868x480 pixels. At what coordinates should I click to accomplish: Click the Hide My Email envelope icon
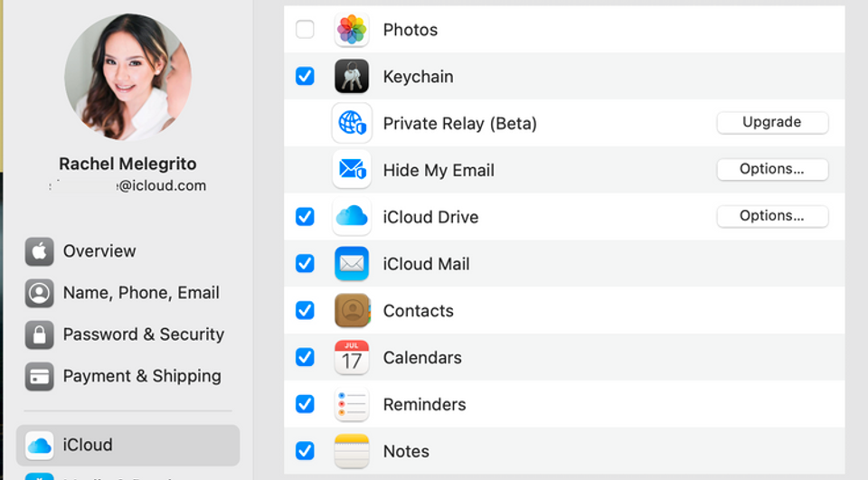pyautogui.click(x=352, y=169)
